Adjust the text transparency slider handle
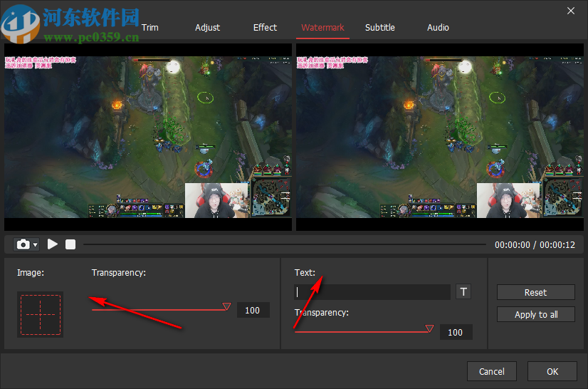 pyautogui.click(x=430, y=328)
